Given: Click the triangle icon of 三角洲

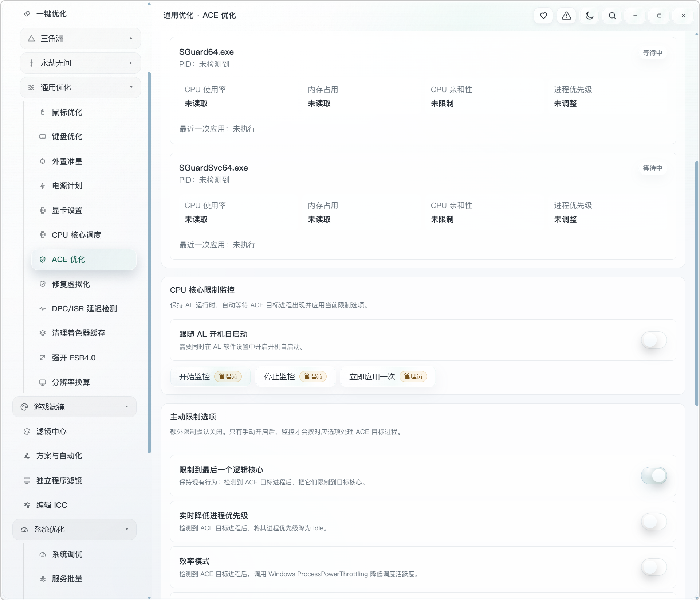Looking at the screenshot, I should point(31,39).
